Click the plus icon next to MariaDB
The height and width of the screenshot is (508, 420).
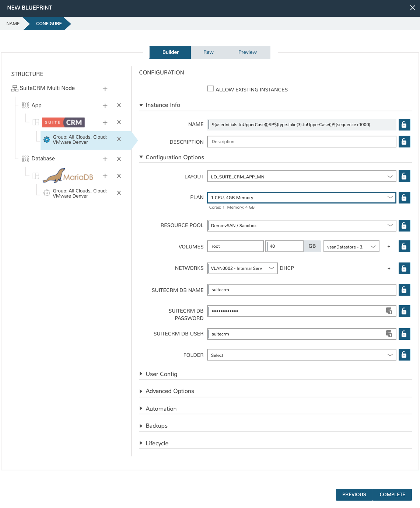(105, 176)
